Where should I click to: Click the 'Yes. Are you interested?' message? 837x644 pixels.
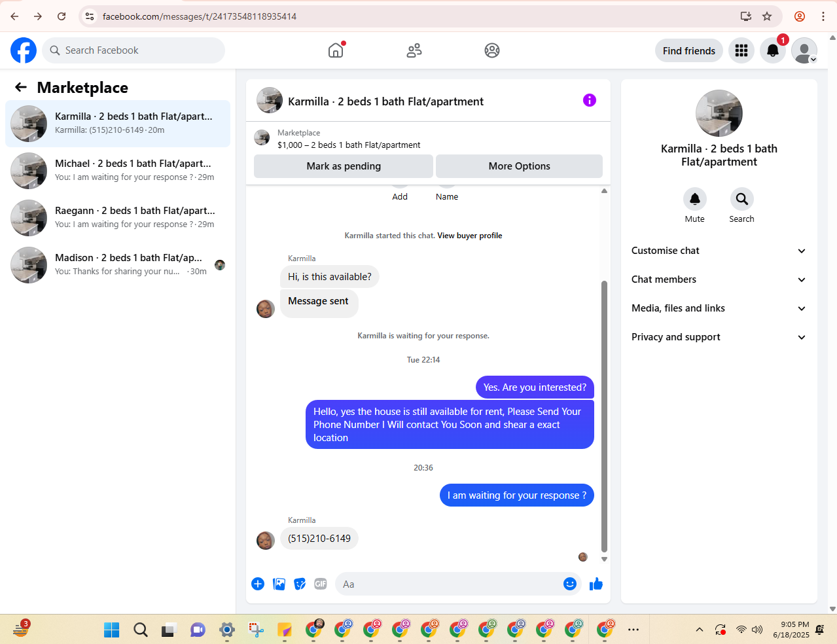pyautogui.click(x=535, y=387)
